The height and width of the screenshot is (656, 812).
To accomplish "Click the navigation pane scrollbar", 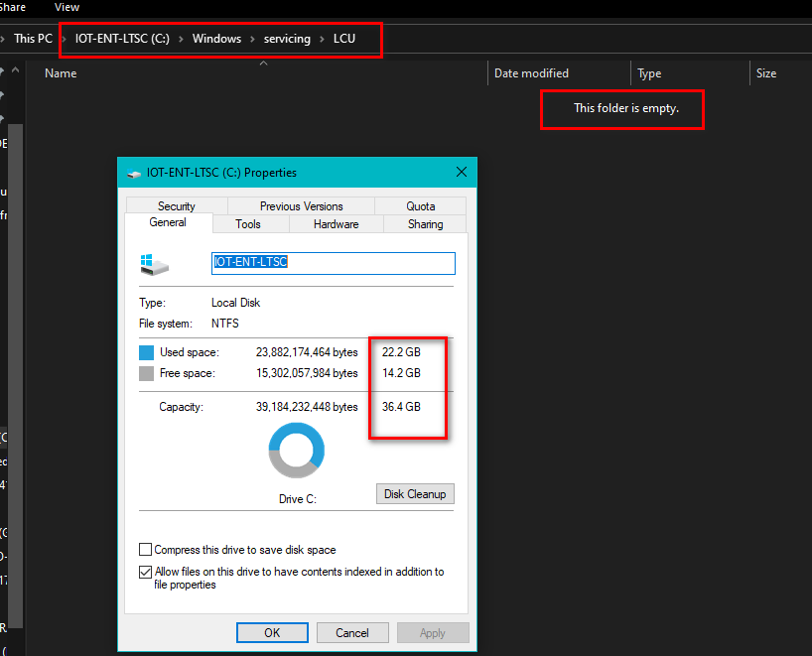I will [16, 375].
